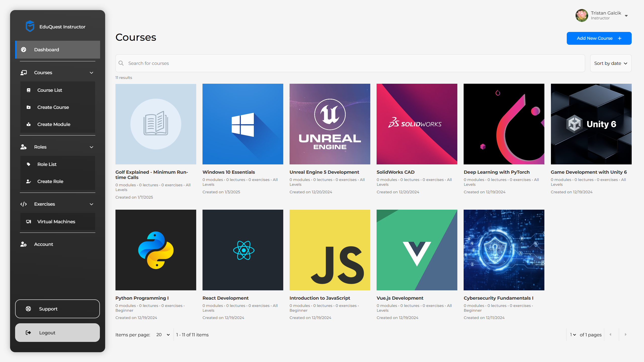The image size is (644, 362).
Task: Click the Account user-gear icon
Action: (24, 244)
